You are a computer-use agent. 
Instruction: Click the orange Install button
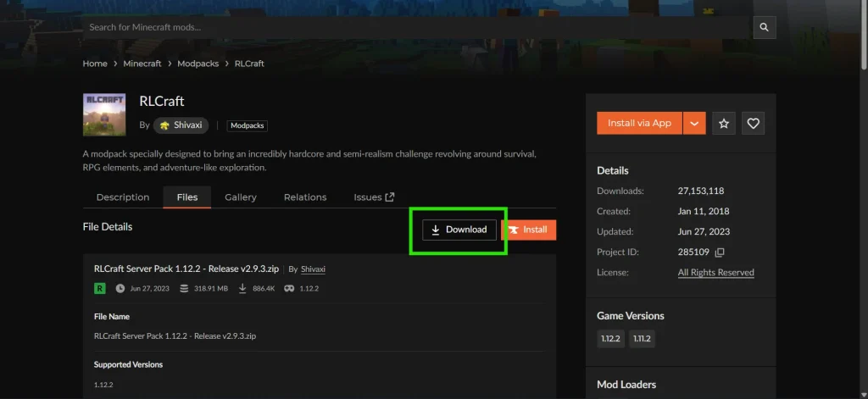tap(529, 230)
